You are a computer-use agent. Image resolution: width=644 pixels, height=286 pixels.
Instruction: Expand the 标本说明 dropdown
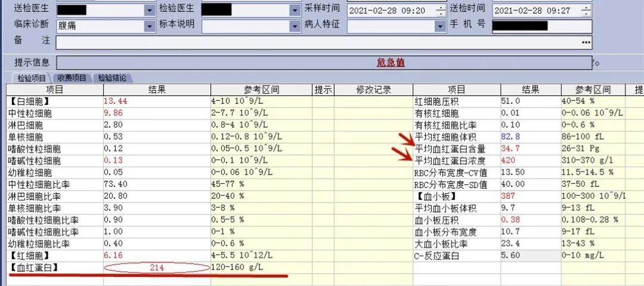(295, 26)
